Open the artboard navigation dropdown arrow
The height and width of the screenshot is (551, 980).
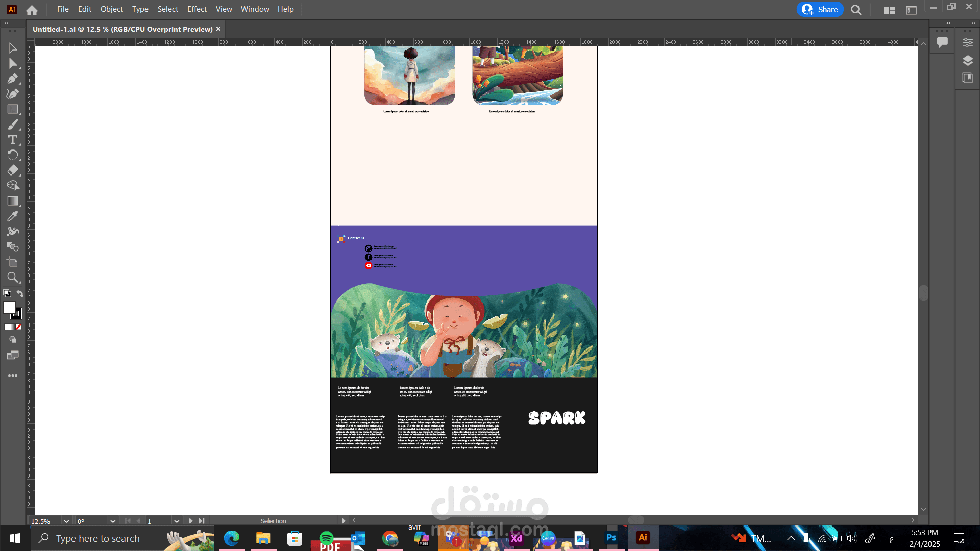[x=177, y=521]
